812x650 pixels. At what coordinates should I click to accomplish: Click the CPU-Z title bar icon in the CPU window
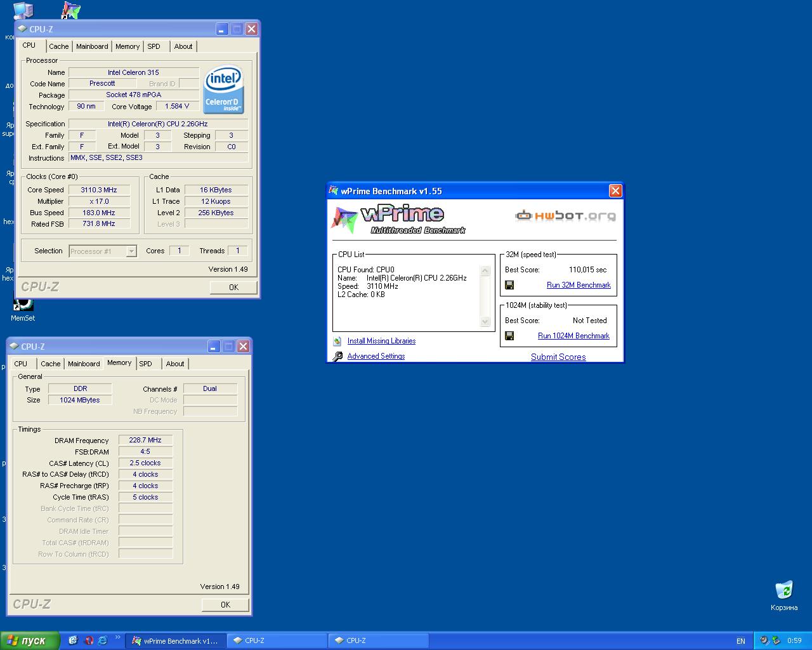click(22, 29)
